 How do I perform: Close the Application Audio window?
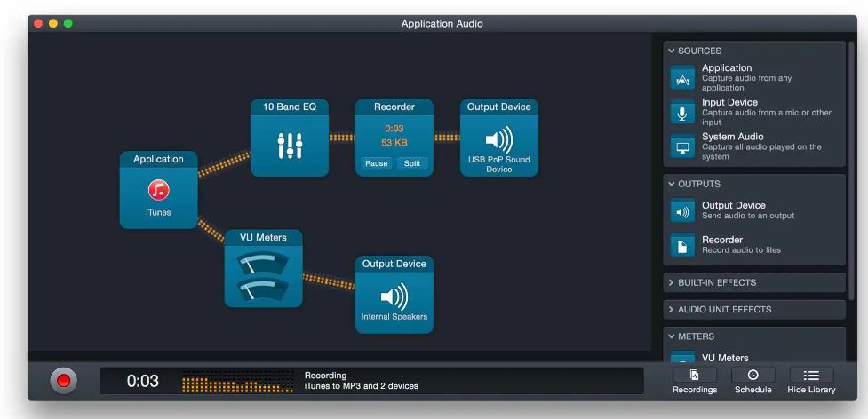point(38,23)
